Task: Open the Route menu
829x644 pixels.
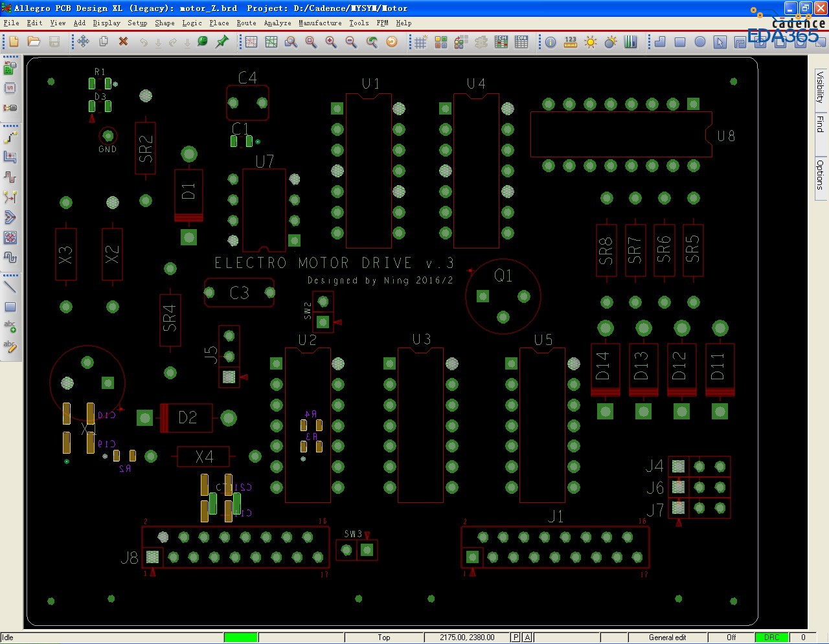Action: 246,23
